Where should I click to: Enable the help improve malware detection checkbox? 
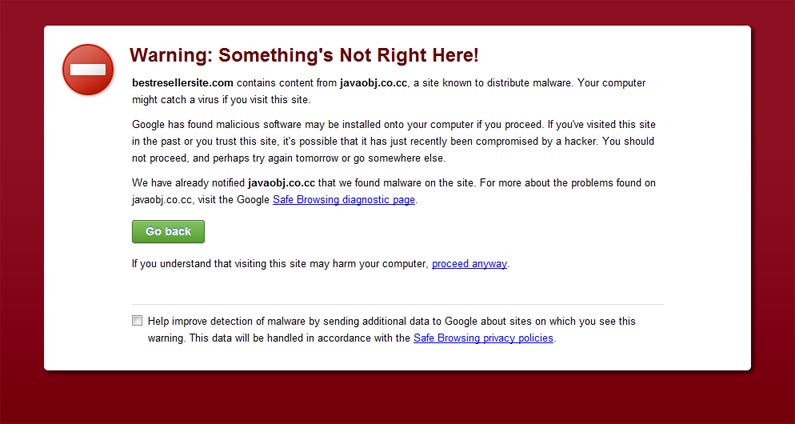point(137,321)
